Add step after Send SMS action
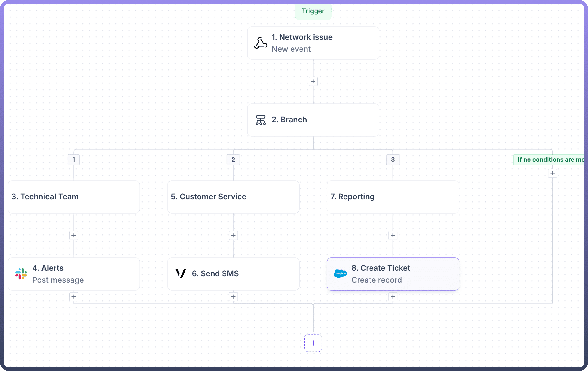588x371 pixels. coord(233,297)
